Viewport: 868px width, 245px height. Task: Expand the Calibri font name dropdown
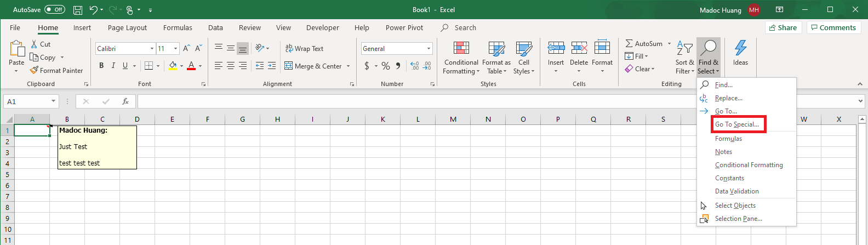[152, 49]
